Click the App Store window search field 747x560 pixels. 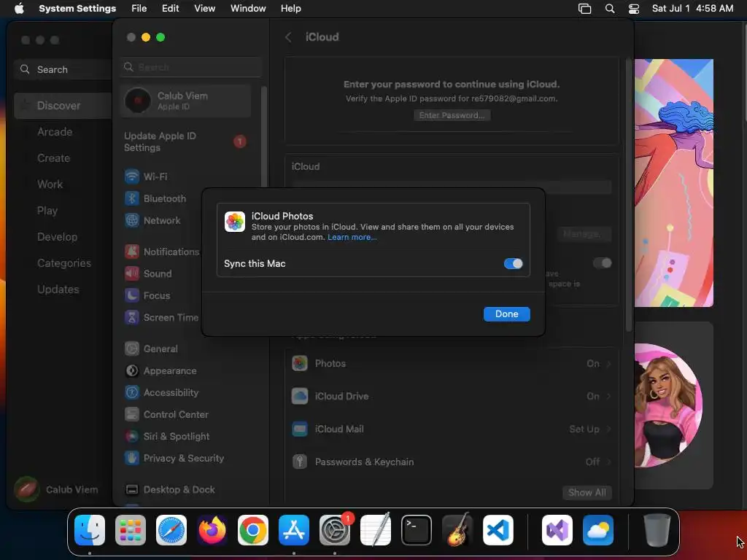click(63, 69)
